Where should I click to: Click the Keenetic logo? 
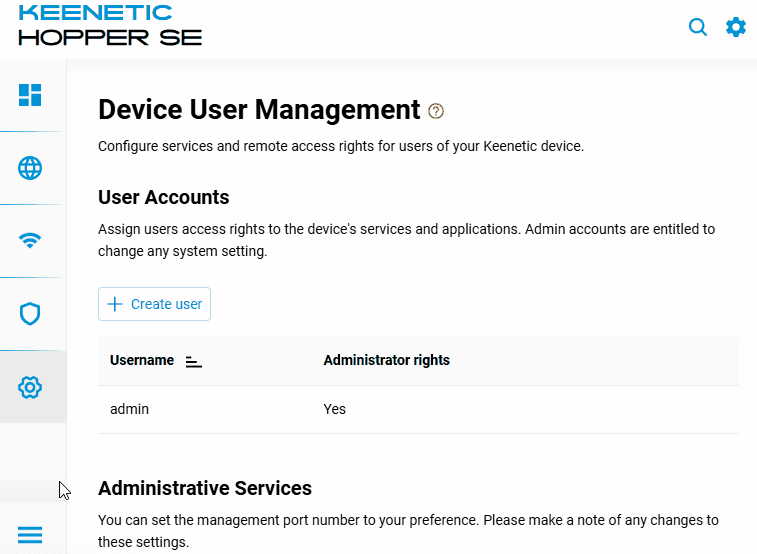pyautogui.click(x=96, y=13)
